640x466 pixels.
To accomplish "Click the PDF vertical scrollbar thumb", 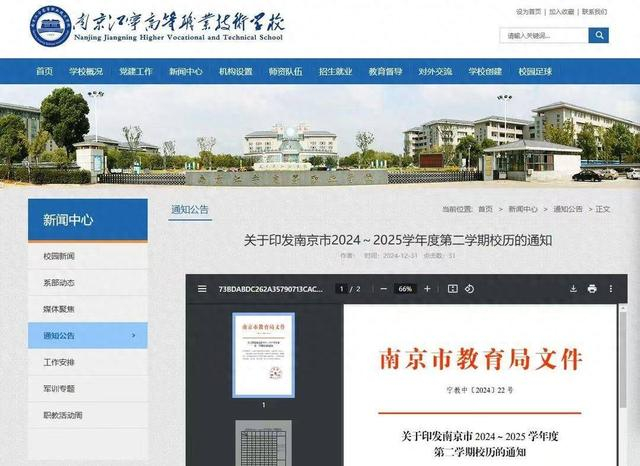I will click(x=623, y=359).
